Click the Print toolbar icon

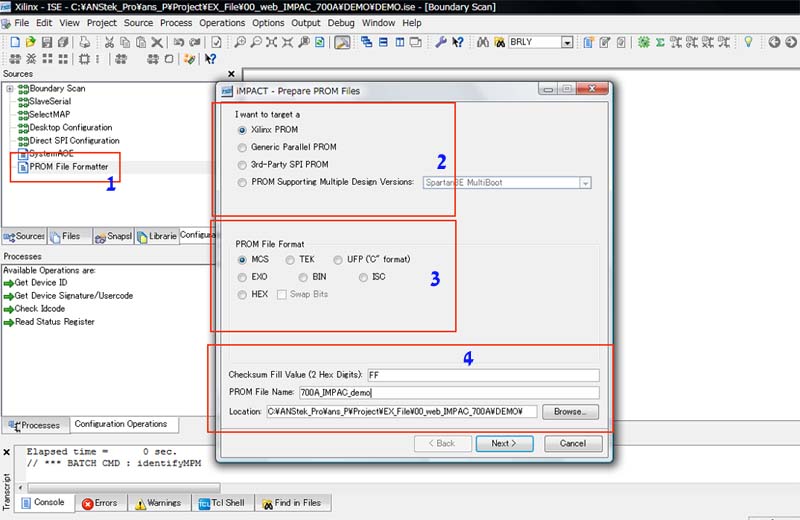(x=84, y=42)
